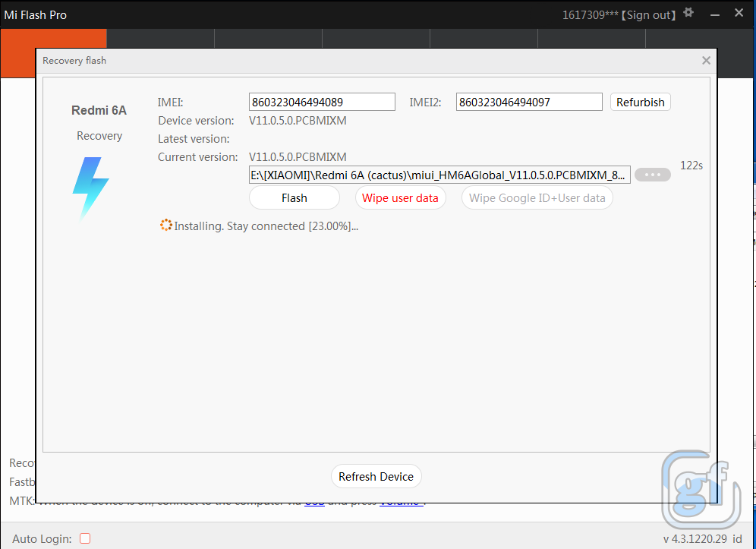Viewport: 756px width, 549px height.
Task: Click the browse ellipsis button for ROM file
Action: (652, 175)
